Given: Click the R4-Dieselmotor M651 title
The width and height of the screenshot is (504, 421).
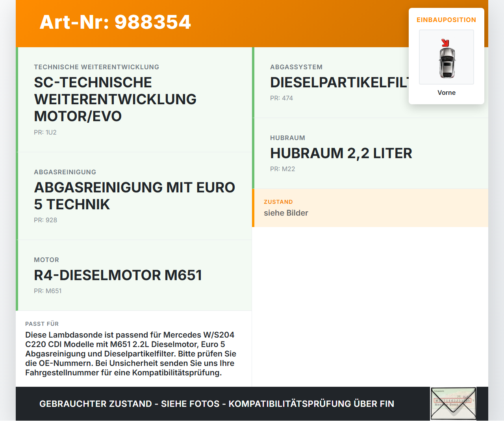Looking at the screenshot, I should 118,275.
